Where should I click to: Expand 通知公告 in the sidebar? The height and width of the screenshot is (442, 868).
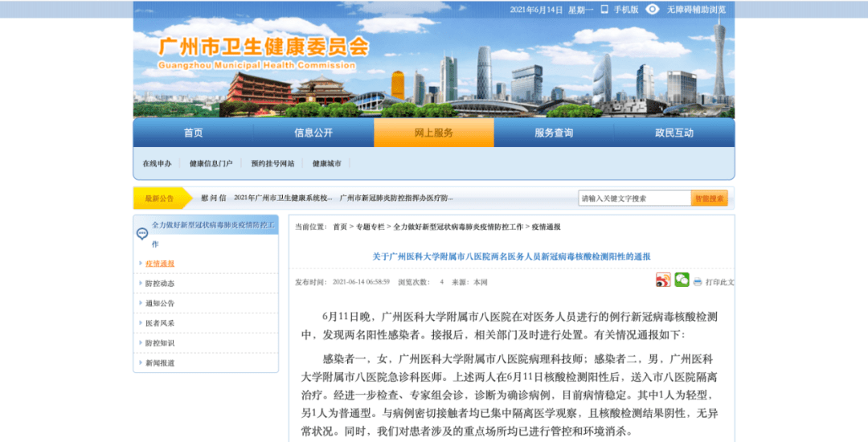(160, 304)
